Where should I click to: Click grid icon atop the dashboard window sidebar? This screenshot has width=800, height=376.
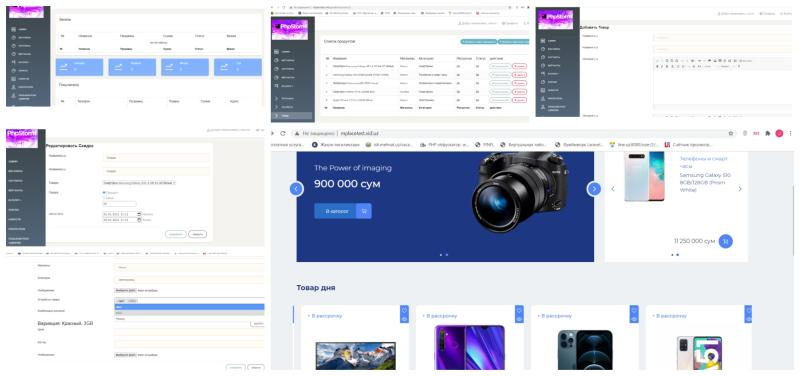click(x=13, y=30)
